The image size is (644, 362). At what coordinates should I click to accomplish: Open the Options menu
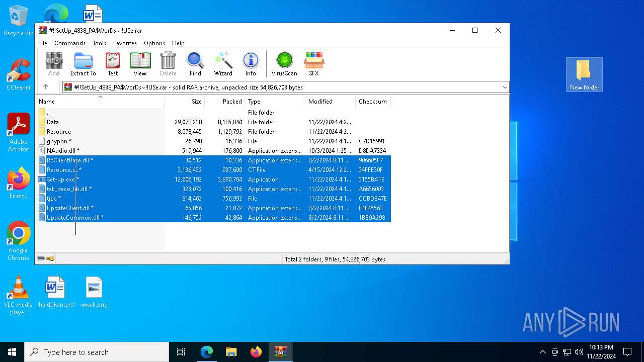(x=154, y=43)
